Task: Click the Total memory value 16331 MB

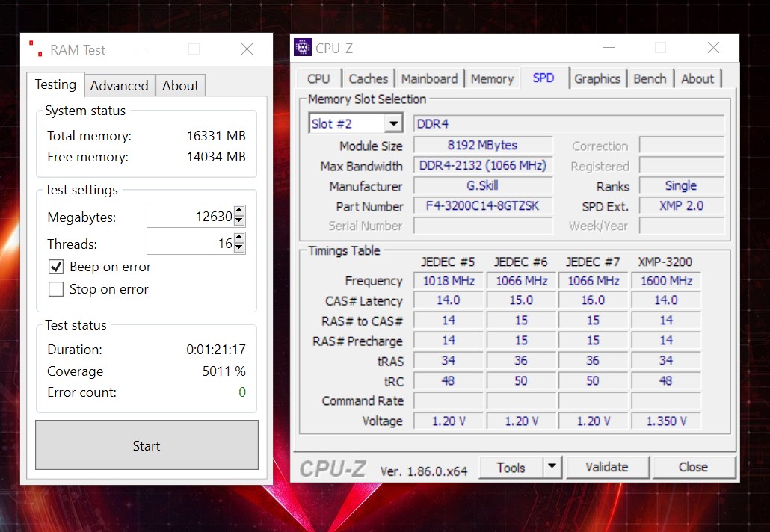Action: pyautogui.click(x=216, y=136)
